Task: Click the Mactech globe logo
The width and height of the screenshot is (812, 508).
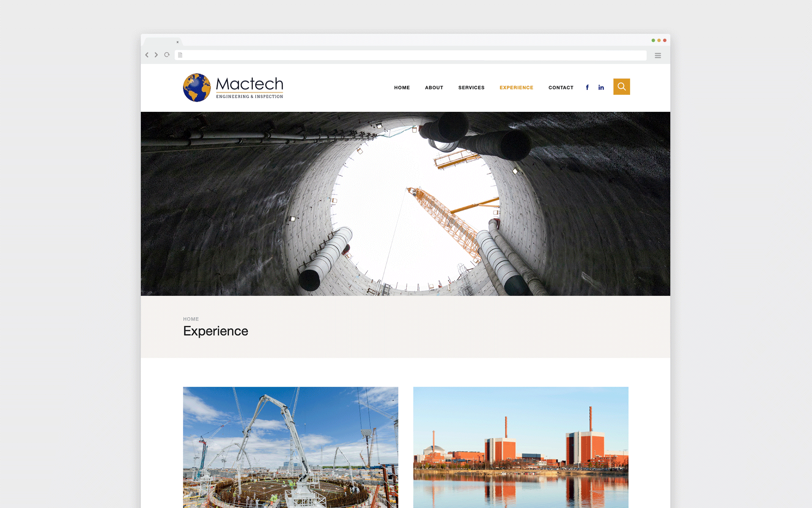Action: click(197, 88)
